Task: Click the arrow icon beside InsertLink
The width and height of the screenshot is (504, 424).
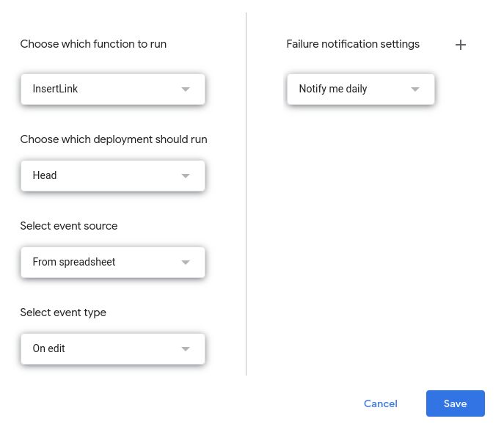Action: coord(186,89)
